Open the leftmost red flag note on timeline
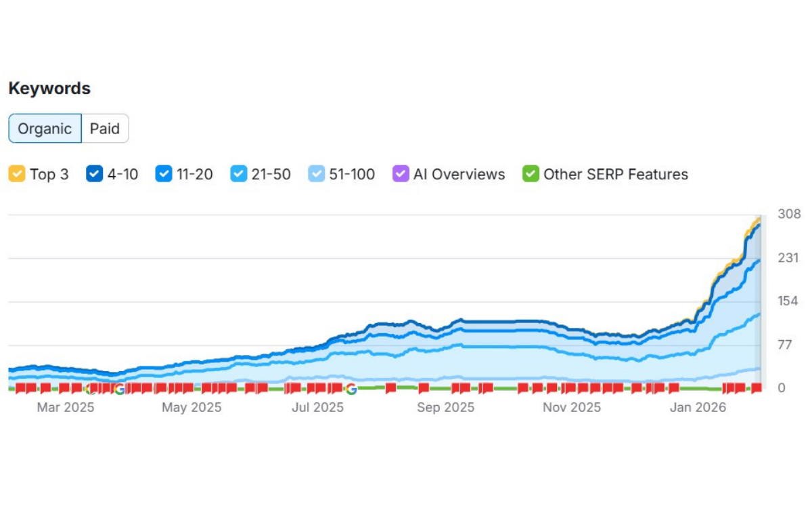The height and width of the screenshot is (508, 812). tap(20, 388)
